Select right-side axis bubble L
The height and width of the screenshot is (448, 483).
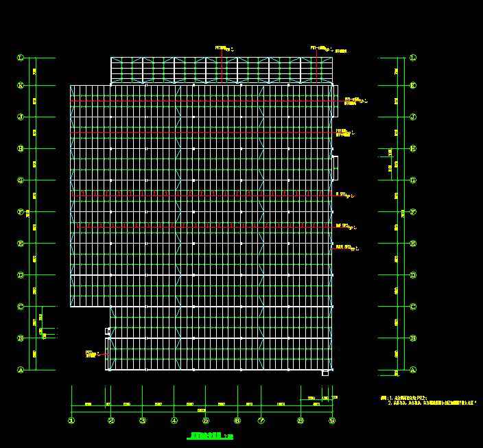[413, 58]
